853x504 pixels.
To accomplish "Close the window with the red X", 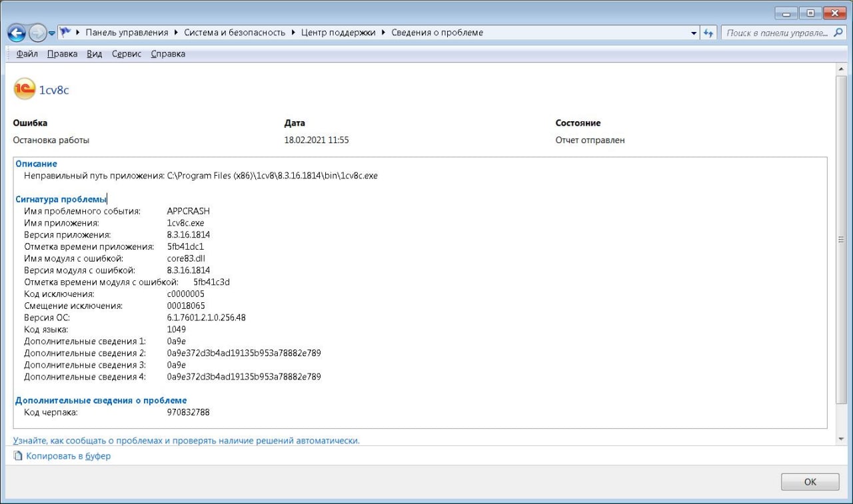I will pyautogui.click(x=834, y=13).
